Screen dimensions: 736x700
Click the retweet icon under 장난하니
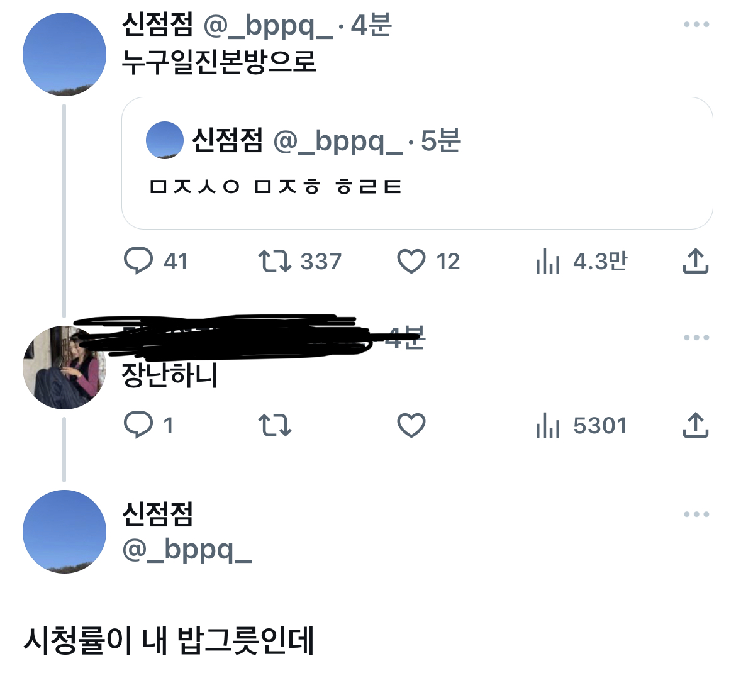(277, 425)
